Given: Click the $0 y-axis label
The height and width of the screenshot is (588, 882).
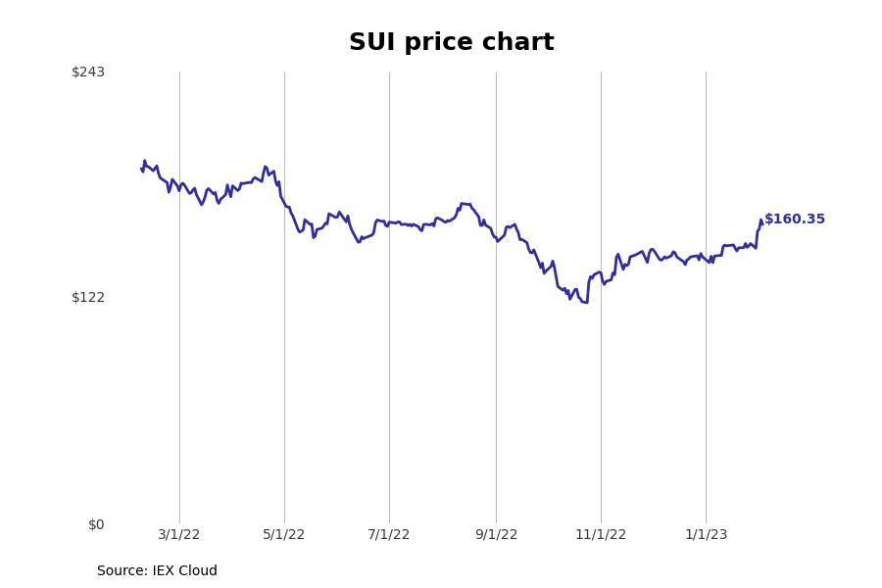Looking at the screenshot, I should [96, 524].
